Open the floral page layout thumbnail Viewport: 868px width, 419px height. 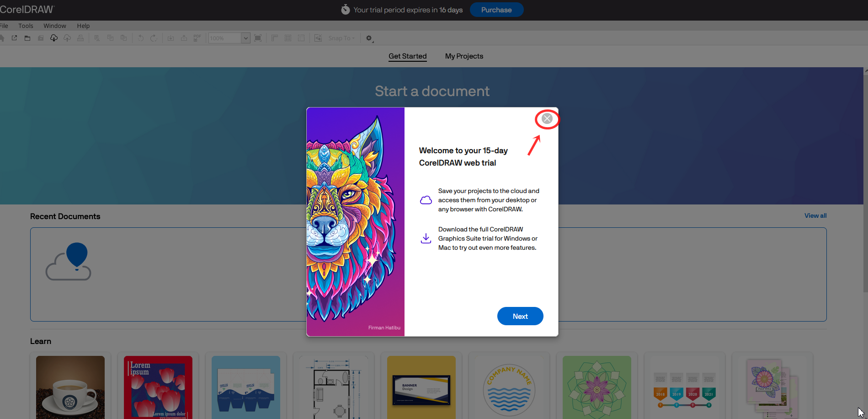pyautogui.click(x=772, y=387)
